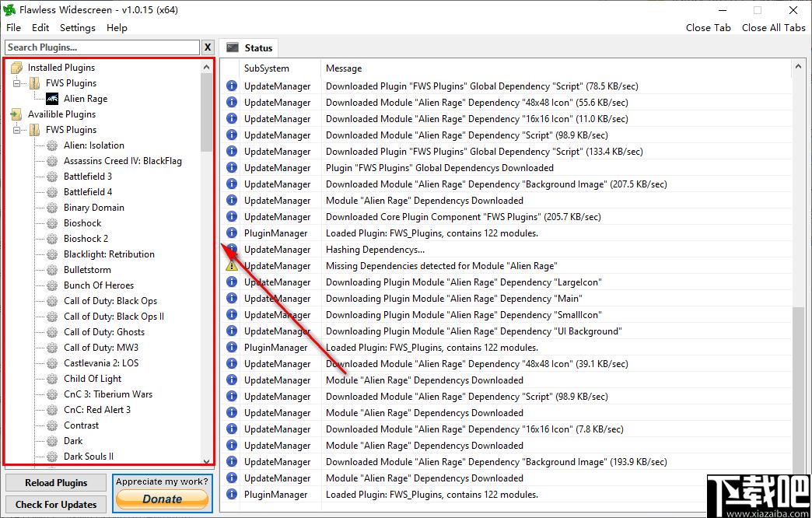The width and height of the screenshot is (812, 518).
Task: Open the Settings menu
Action: [78, 28]
